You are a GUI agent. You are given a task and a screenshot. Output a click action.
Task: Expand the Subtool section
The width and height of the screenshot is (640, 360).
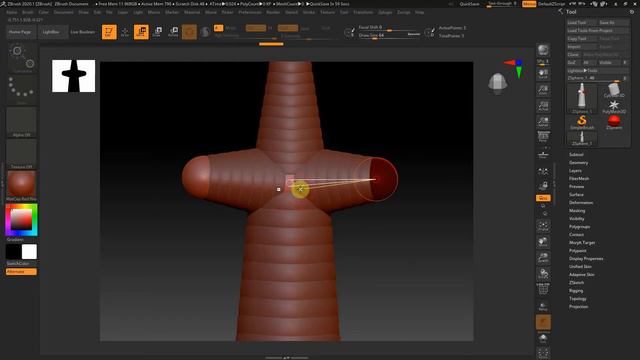[x=576, y=155]
